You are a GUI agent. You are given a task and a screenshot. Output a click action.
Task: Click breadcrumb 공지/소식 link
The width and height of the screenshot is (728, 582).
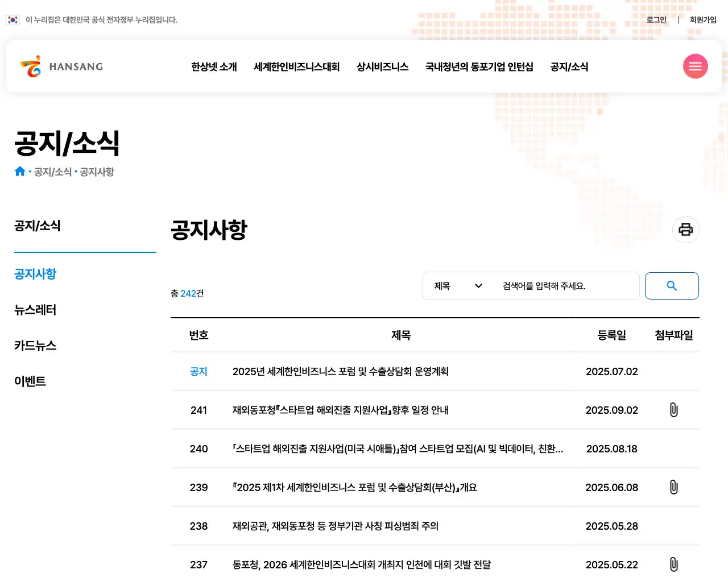[53, 172]
